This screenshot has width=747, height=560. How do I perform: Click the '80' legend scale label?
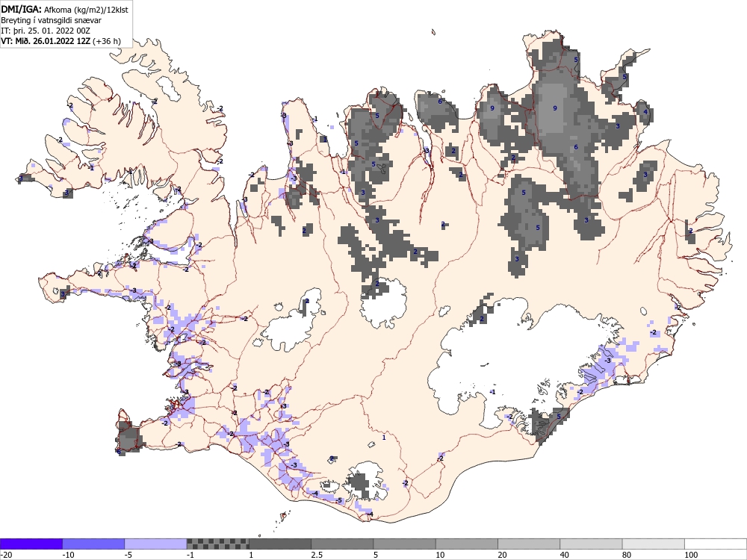coord(627,555)
